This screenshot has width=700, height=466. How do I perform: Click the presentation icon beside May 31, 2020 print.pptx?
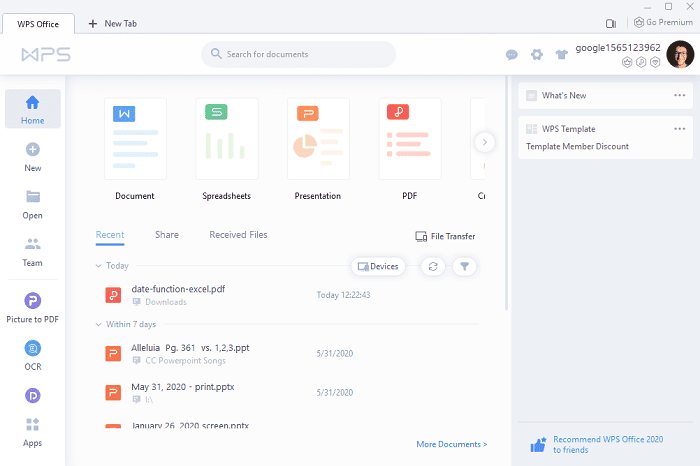point(113,392)
